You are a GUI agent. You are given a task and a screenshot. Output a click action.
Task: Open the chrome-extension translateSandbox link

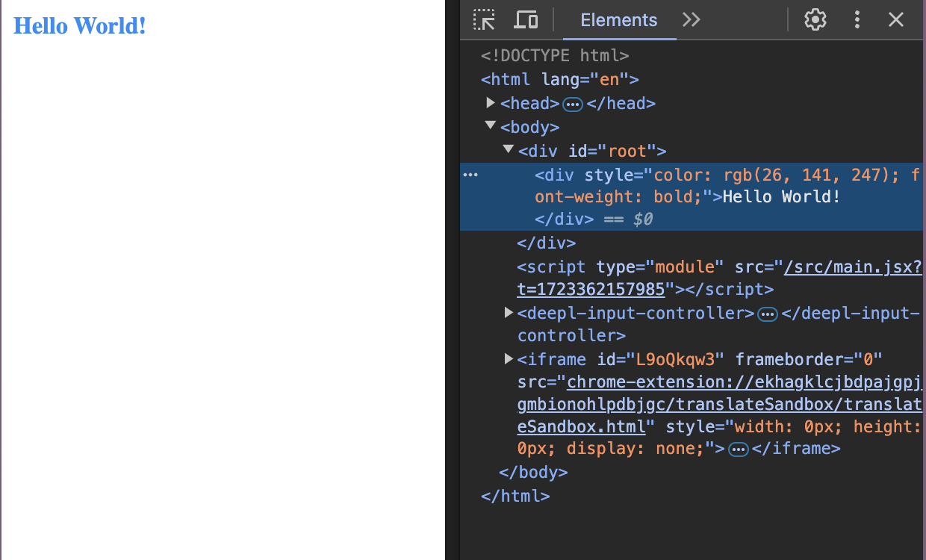[x=720, y=404]
